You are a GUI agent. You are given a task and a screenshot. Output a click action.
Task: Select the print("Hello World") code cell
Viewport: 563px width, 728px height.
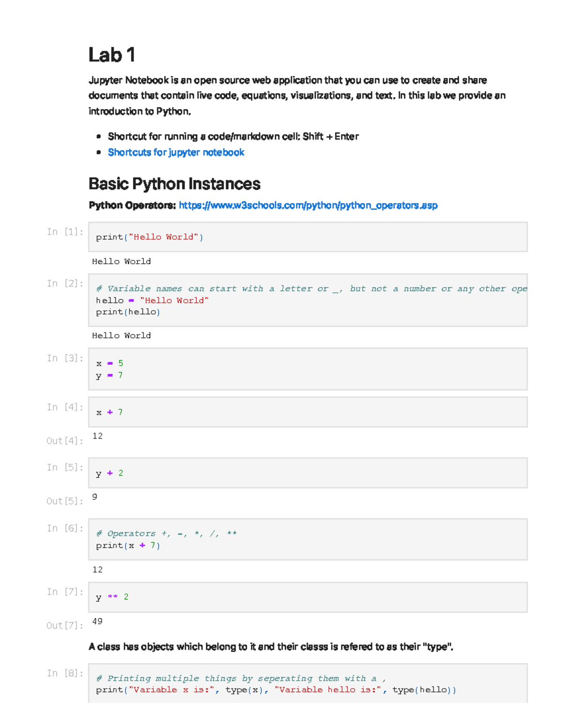[307, 237]
